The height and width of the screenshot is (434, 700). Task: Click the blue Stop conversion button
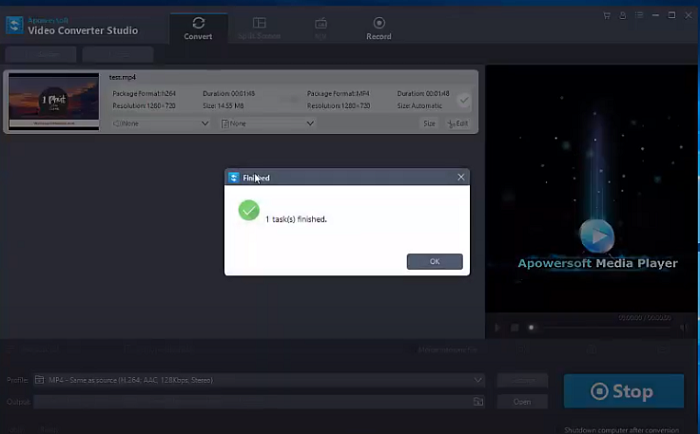click(624, 391)
